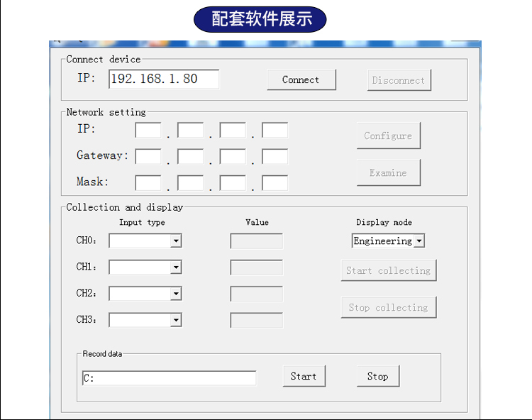The width and height of the screenshot is (532, 420).
Task: Click third octet of Mask field
Action: (x=233, y=183)
